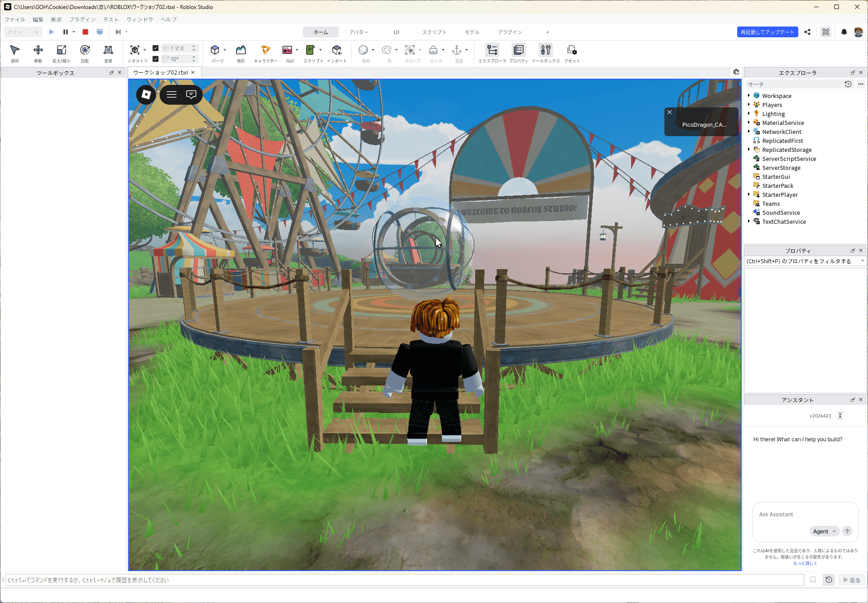The width and height of the screenshot is (868, 603).
Task: Toggle the ツールボックス (Toolbox) panel
Action: pos(546,53)
